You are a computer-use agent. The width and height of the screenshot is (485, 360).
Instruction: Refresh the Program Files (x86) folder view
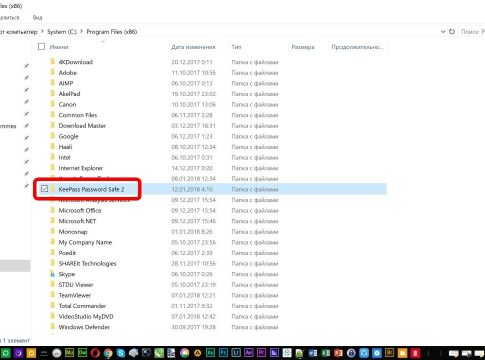coord(452,32)
